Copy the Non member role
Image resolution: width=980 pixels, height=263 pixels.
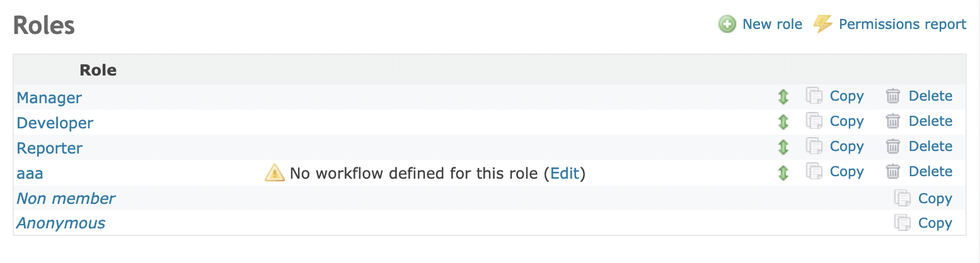point(935,198)
